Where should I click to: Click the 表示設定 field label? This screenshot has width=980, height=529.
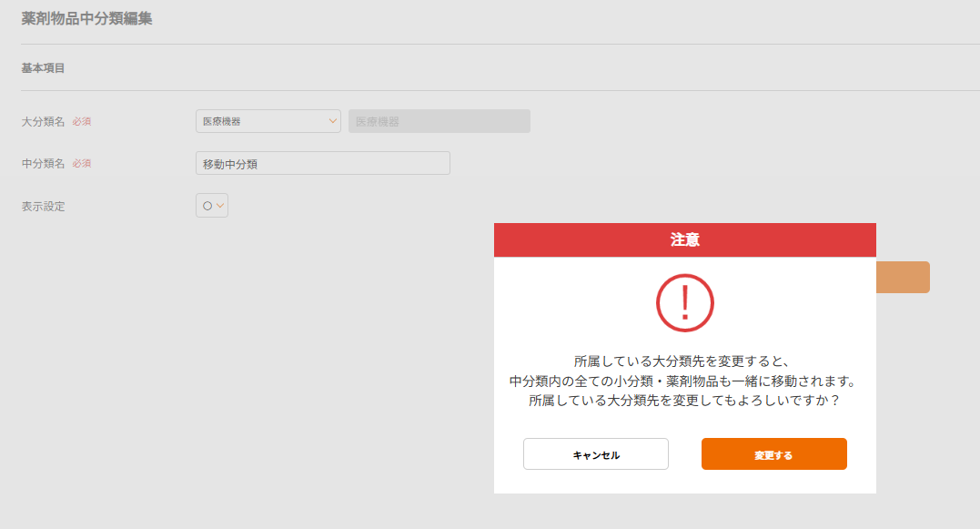pos(43,207)
